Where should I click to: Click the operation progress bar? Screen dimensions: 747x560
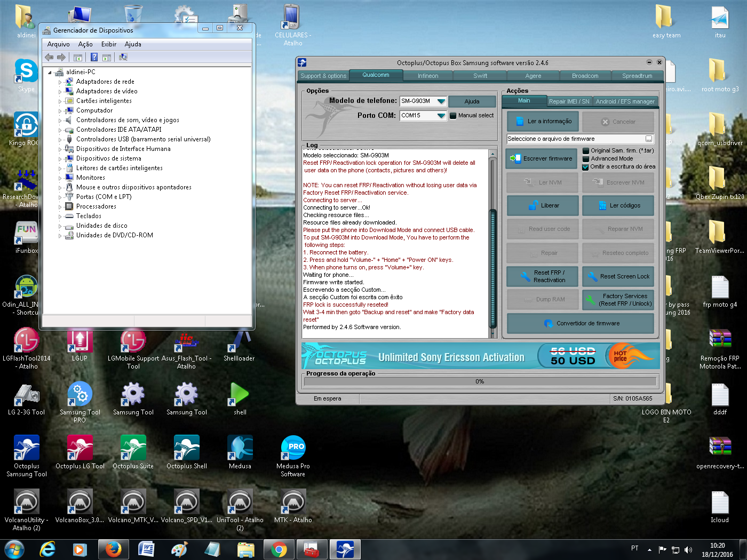[480, 381]
